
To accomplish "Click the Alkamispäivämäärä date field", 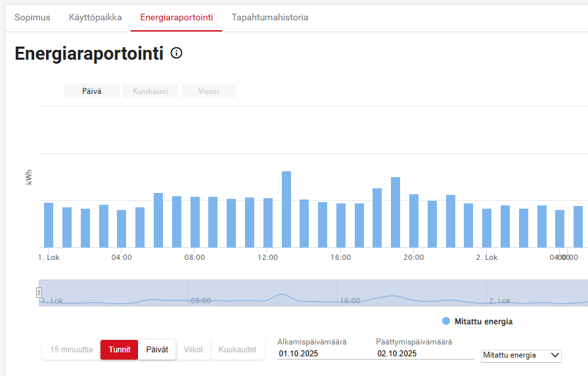I will pyautogui.click(x=323, y=354).
